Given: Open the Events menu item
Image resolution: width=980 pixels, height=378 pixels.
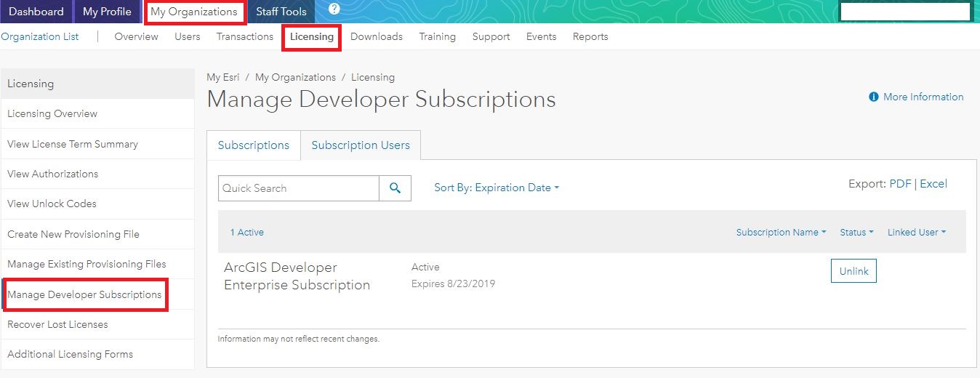Looking at the screenshot, I should (542, 36).
